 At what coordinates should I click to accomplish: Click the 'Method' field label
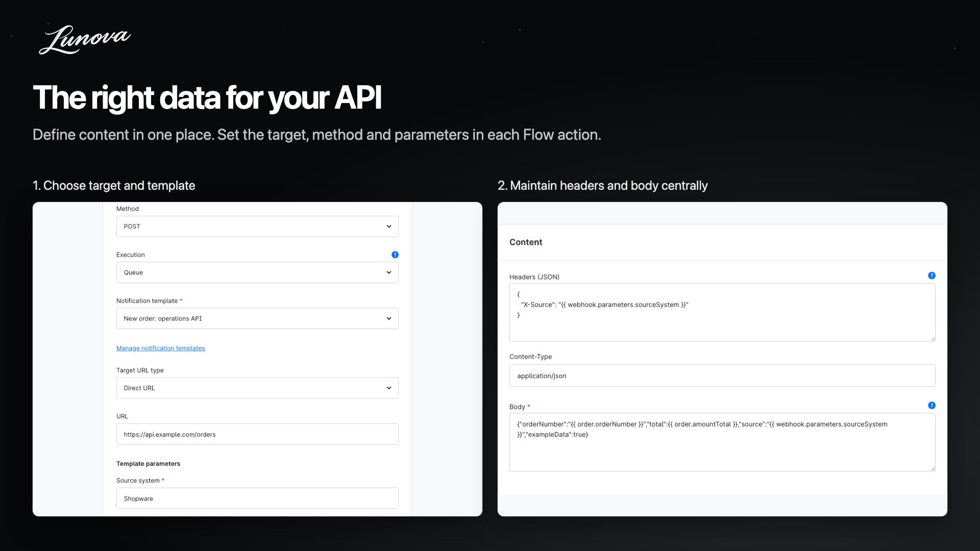point(128,209)
